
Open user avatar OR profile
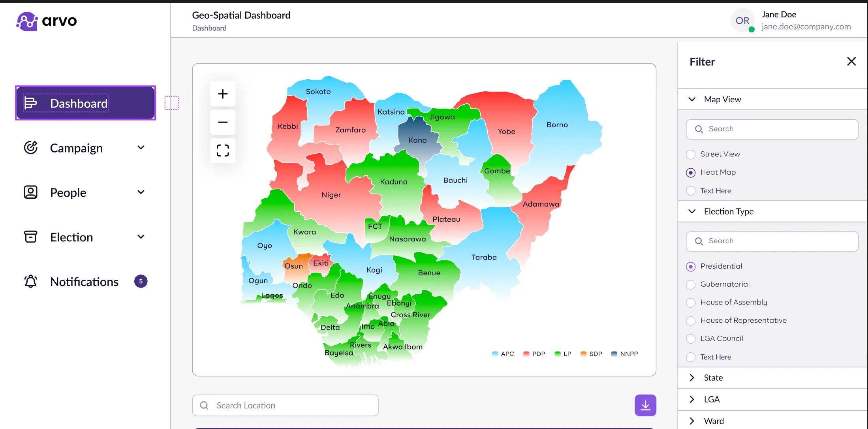742,21
